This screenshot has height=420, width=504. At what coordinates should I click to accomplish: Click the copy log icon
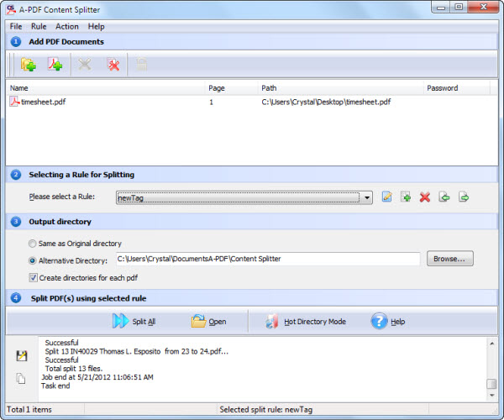(x=21, y=379)
